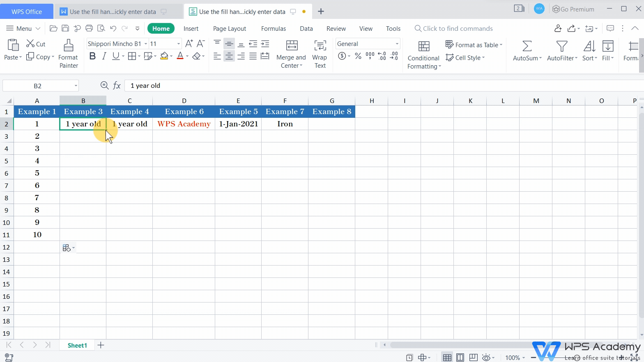Expand the General number format dropdown
Image resolution: width=644 pixels, height=362 pixels.
click(397, 44)
